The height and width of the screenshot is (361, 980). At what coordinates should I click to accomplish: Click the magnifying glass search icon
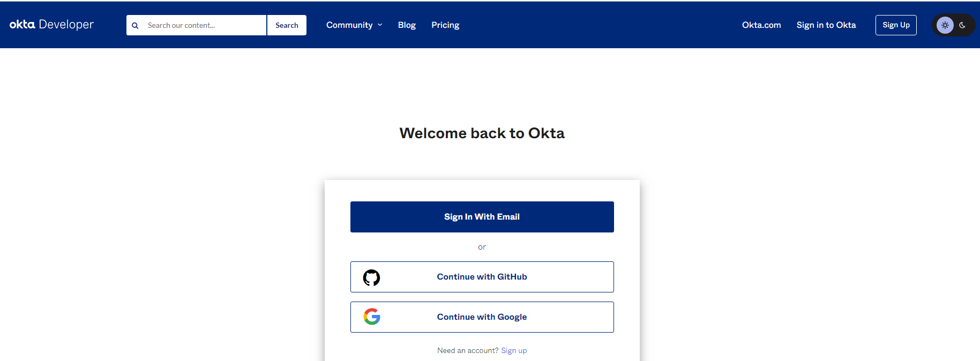coord(135,25)
